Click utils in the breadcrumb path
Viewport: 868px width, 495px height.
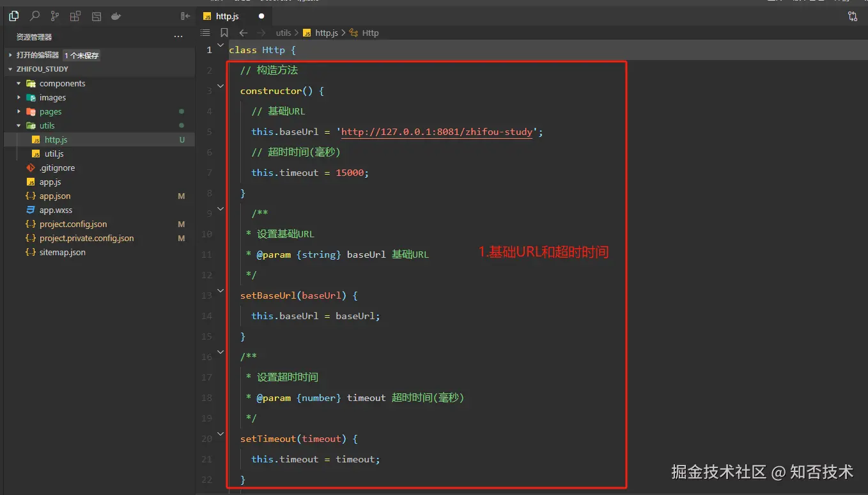pyautogui.click(x=284, y=33)
